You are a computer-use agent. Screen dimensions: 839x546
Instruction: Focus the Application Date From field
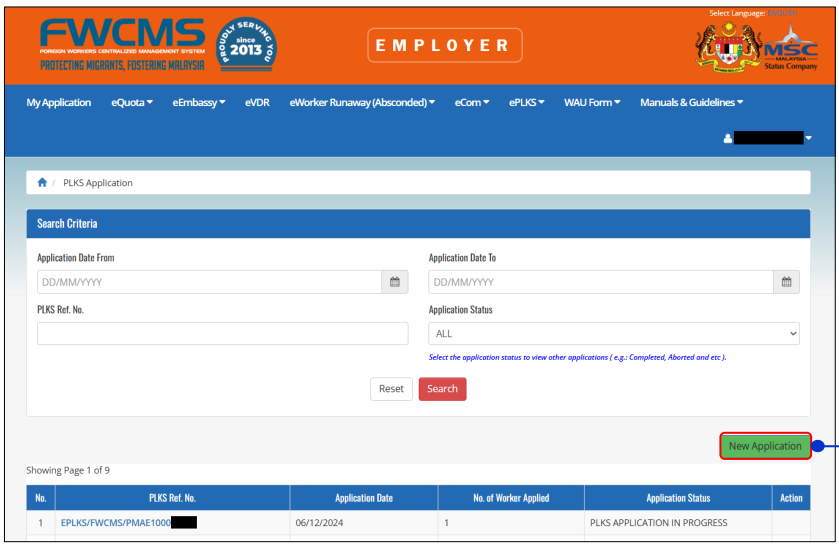point(209,282)
